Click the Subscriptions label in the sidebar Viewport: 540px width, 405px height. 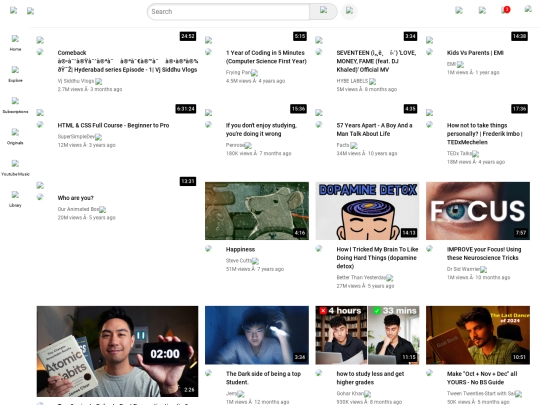click(x=15, y=112)
